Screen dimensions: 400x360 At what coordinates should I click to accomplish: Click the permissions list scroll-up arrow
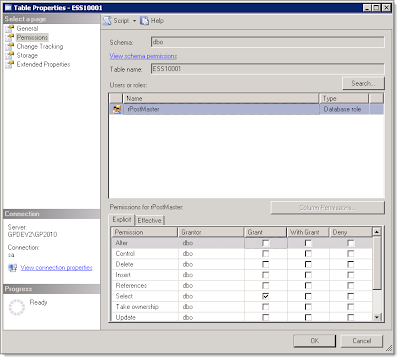click(377, 232)
